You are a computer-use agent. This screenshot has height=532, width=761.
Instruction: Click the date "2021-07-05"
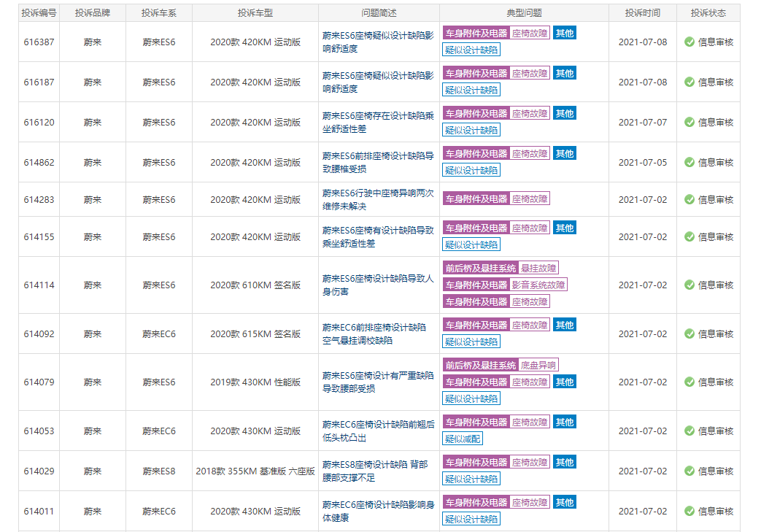[x=643, y=163]
